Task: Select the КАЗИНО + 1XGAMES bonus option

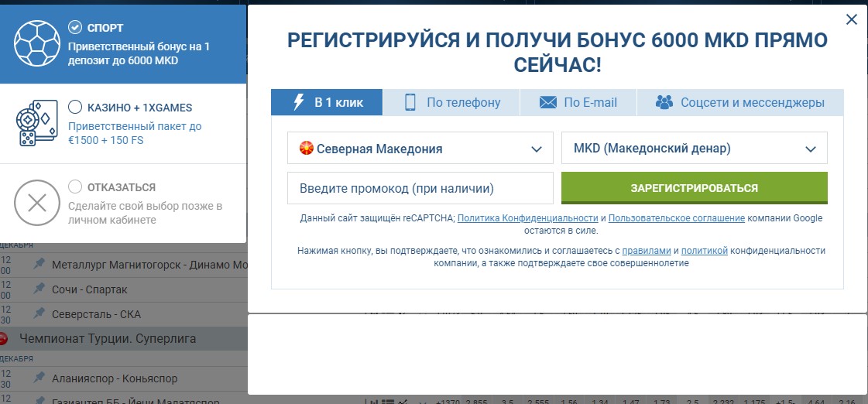Action: (x=75, y=107)
